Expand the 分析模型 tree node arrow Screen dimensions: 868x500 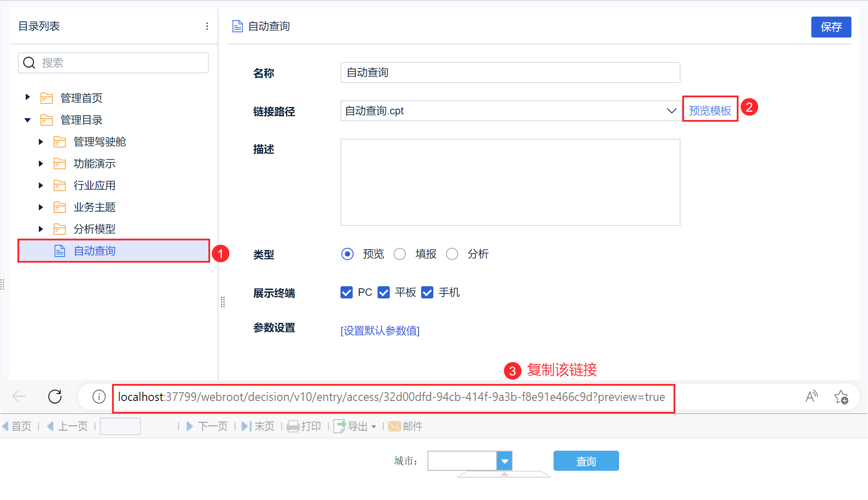41,229
